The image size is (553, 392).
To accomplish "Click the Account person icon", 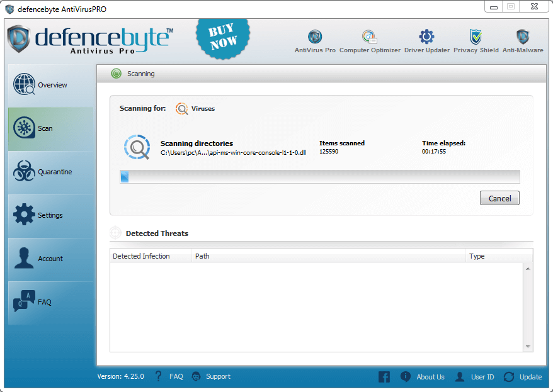I will click(24, 258).
